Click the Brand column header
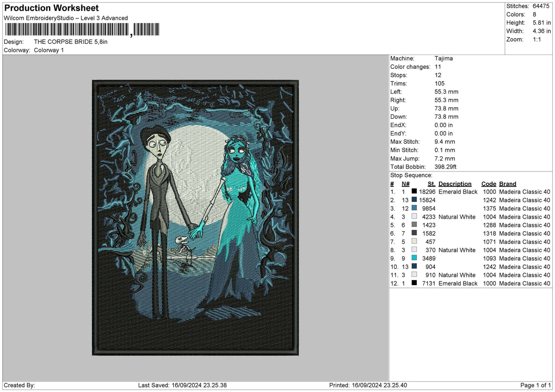Image resolution: width=555 pixels, height=392 pixels. point(508,184)
